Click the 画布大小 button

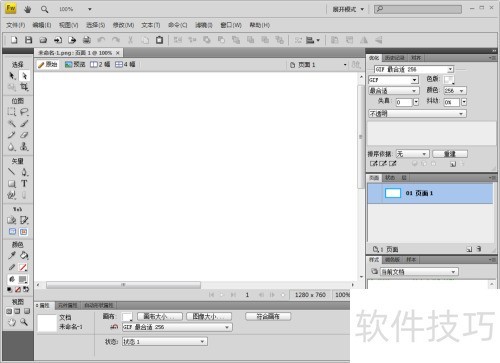tap(160, 316)
